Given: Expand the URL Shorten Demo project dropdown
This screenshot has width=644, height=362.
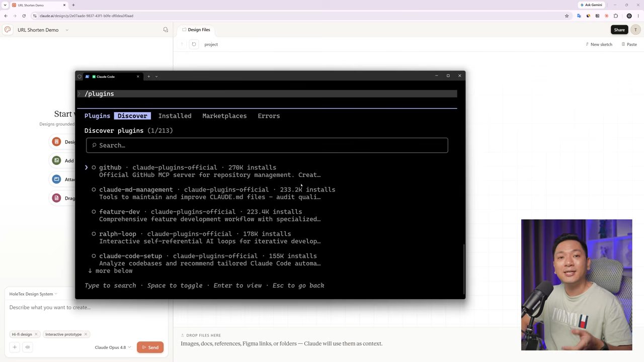Looking at the screenshot, I should click(66, 30).
